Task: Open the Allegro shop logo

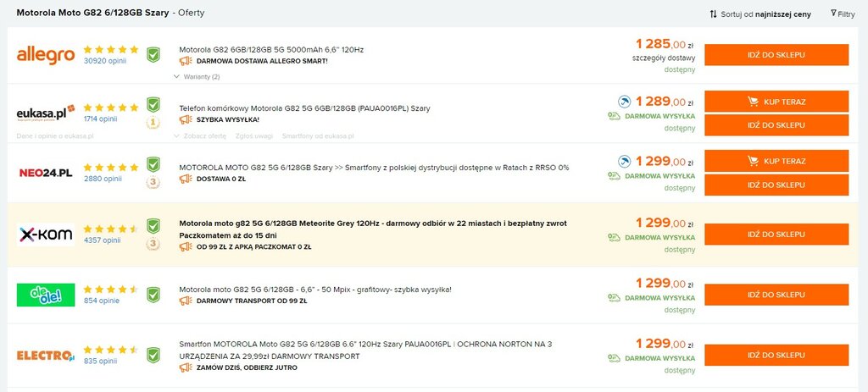Action: click(46, 55)
